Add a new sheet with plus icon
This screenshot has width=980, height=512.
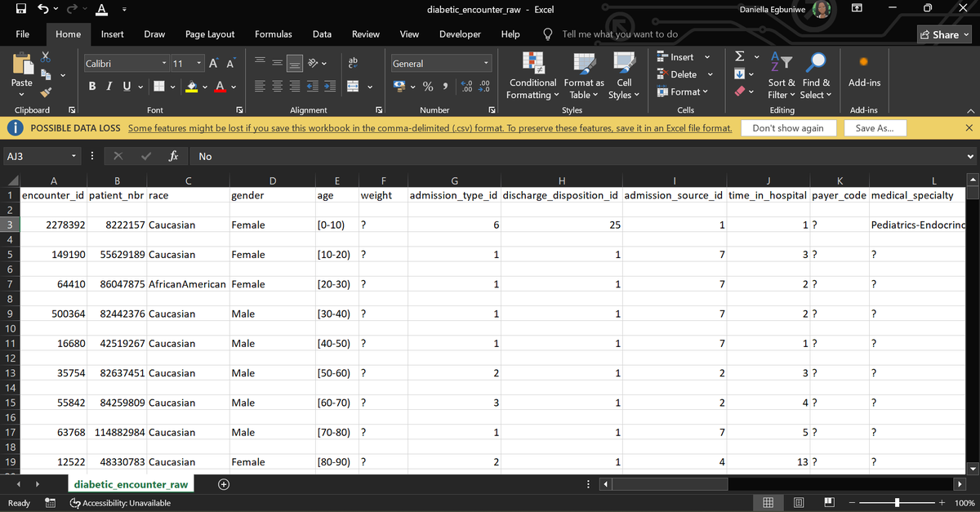click(x=223, y=484)
